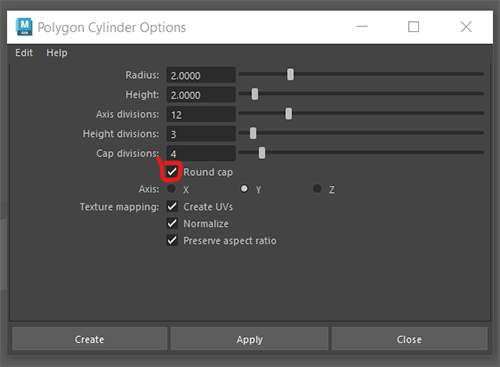Click the Axis divisions value field
Image resolution: width=500 pixels, height=367 pixels.
(201, 115)
